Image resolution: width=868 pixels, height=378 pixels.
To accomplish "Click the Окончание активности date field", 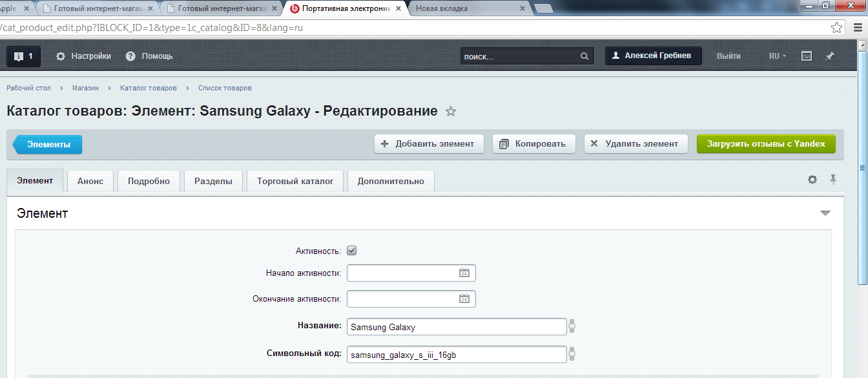I will point(411,299).
